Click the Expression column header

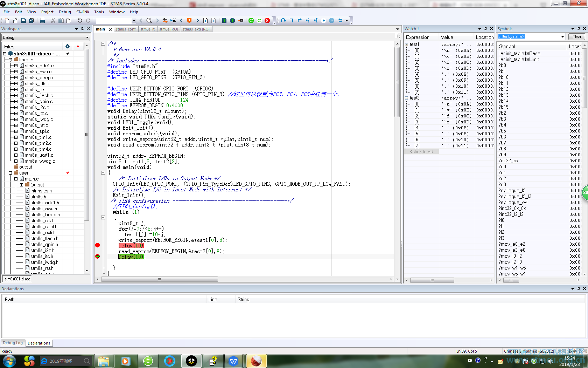pyautogui.click(x=421, y=37)
